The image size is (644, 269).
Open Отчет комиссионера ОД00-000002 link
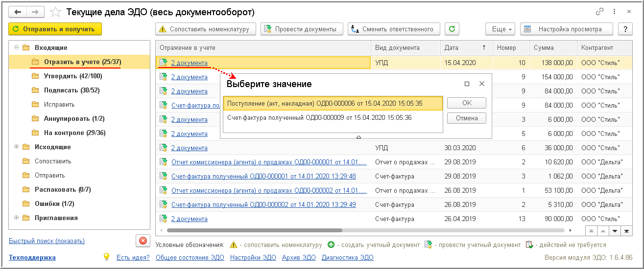coord(269,190)
